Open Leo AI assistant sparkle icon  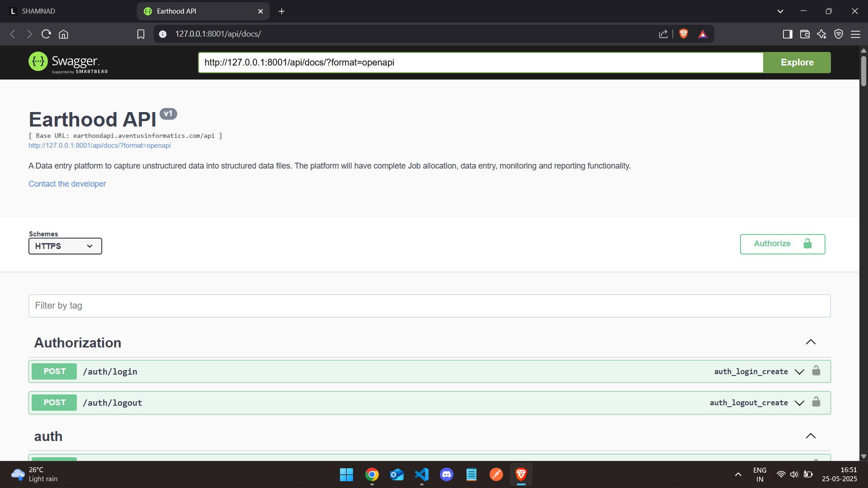[821, 34]
